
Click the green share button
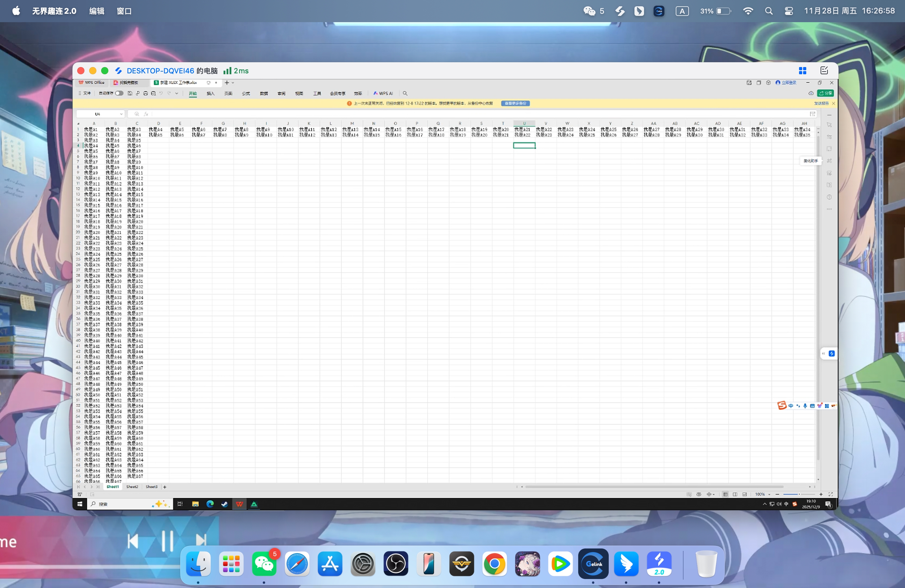click(826, 93)
